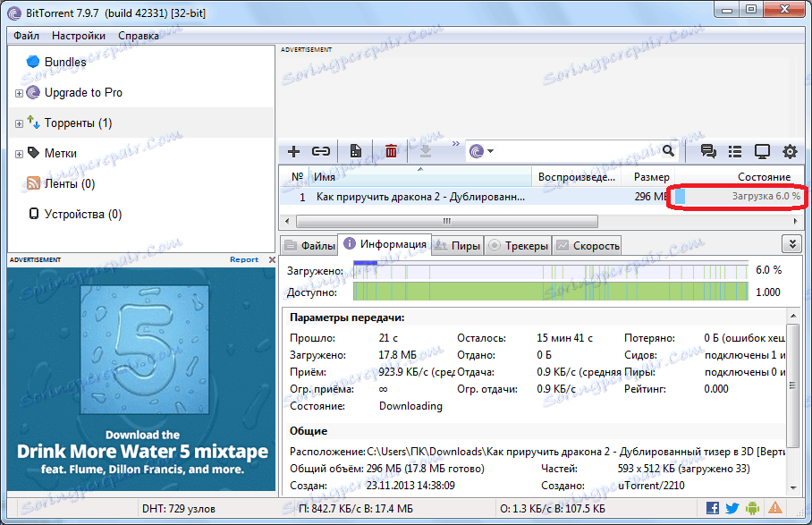Sort by the Состояние column header
812x525 pixels.
(740, 176)
